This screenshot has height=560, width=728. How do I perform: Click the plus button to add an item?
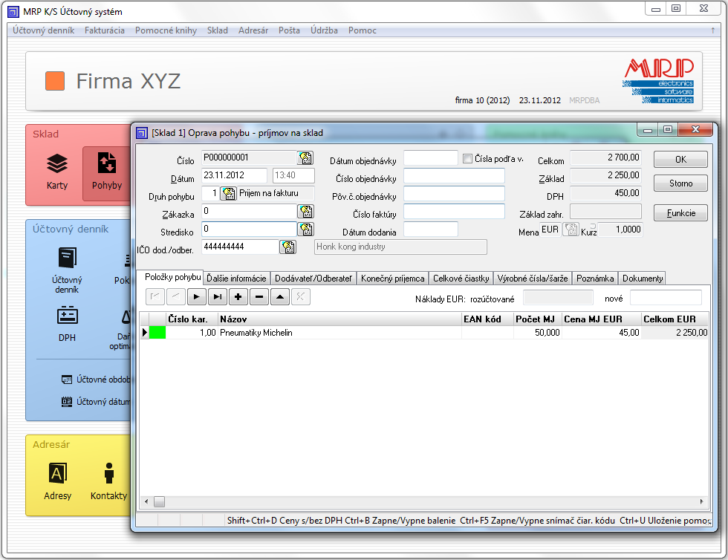tap(238, 297)
